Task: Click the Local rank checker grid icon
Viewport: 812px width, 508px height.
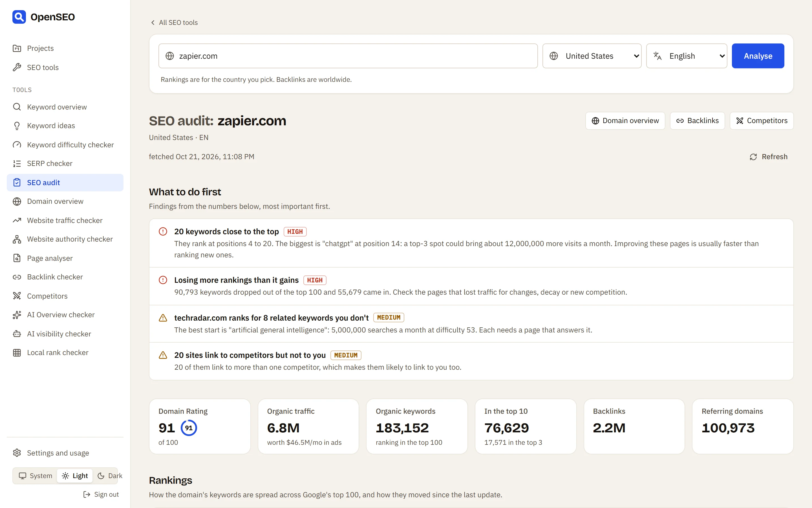Action: [x=17, y=353]
